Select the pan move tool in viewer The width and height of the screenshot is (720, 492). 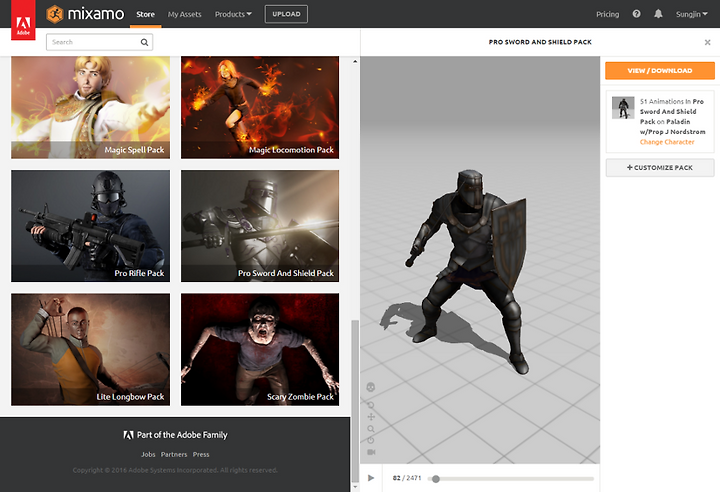[x=371, y=417]
